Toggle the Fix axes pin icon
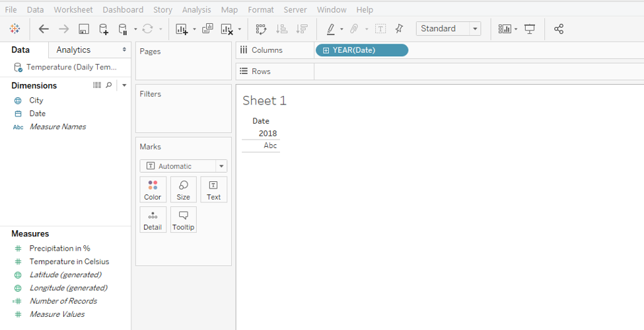644x330 pixels. 399,29
